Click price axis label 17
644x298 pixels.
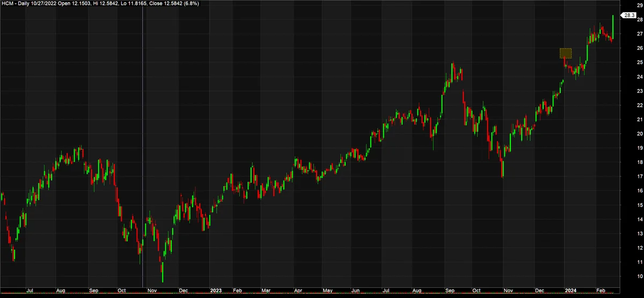coord(639,176)
